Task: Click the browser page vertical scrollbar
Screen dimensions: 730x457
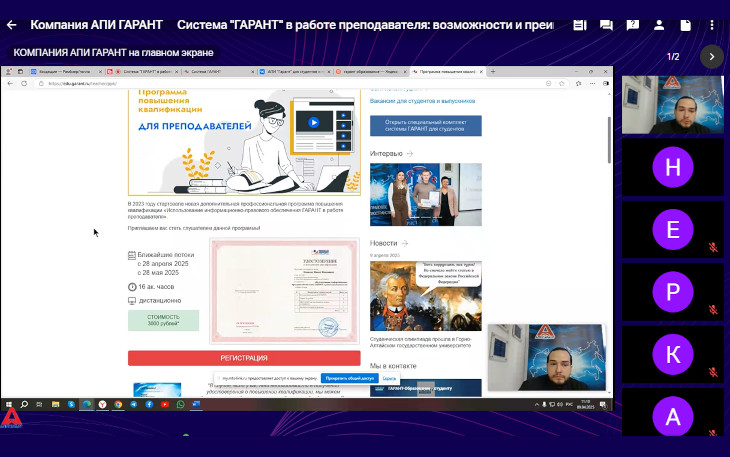Action: [x=609, y=140]
